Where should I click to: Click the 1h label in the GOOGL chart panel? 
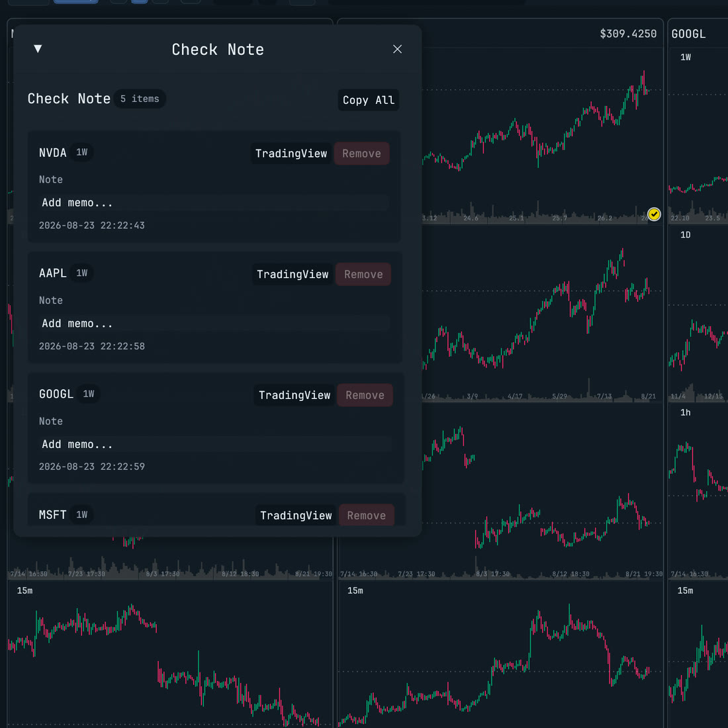coord(685,413)
